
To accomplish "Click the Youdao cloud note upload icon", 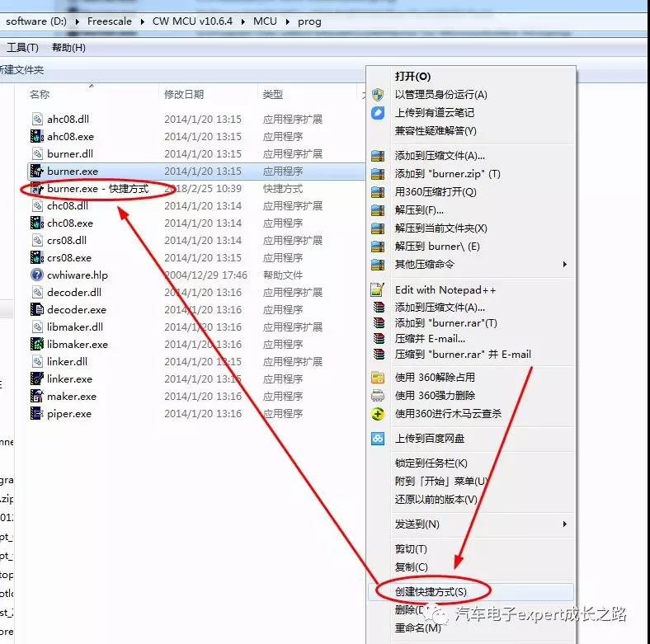I will 378,113.
